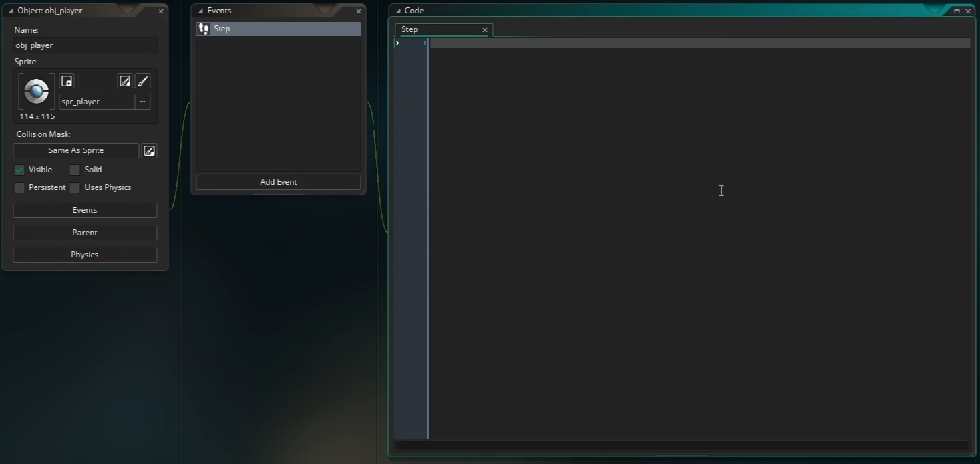Open the Parent settings for obj_player
Screen dimensions: 980x464
click(x=84, y=232)
